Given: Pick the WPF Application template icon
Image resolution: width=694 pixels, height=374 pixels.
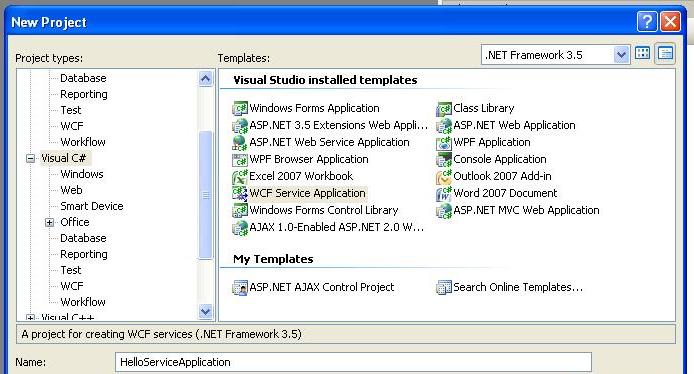Looking at the screenshot, I should tap(443, 143).
